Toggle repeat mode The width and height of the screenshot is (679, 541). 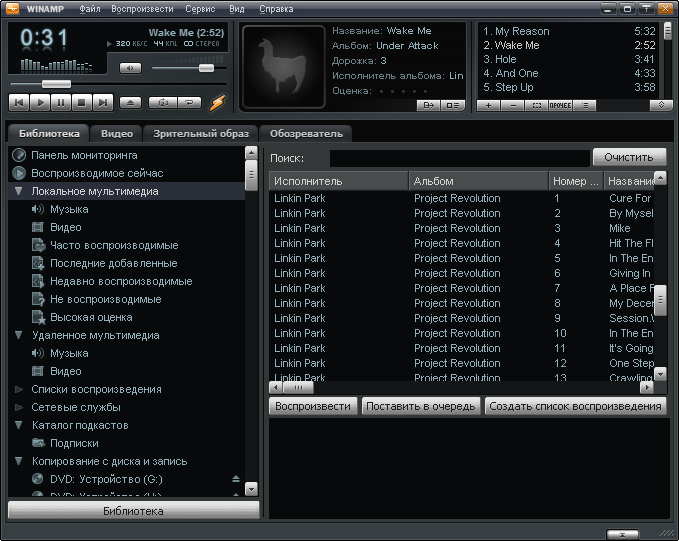tap(187, 102)
